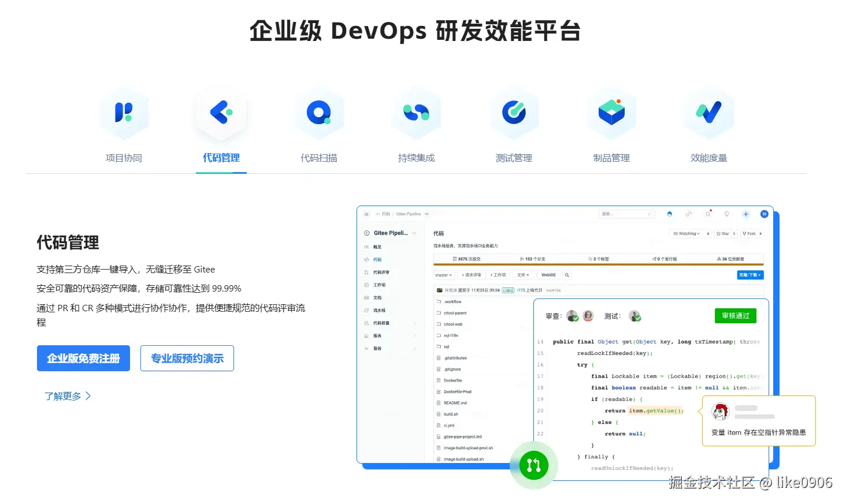
Task: Click the red horse avatar in the comment bubble
Action: click(721, 412)
